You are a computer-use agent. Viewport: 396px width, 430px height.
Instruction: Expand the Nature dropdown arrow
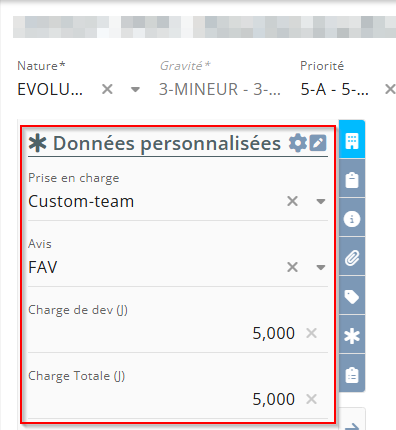click(135, 89)
